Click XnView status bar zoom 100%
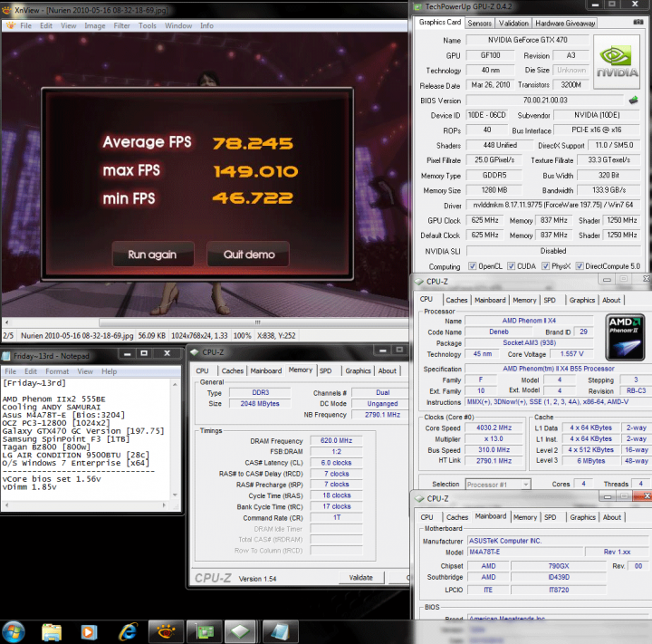The height and width of the screenshot is (644, 652). pyautogui.click(x=242, y=335)
